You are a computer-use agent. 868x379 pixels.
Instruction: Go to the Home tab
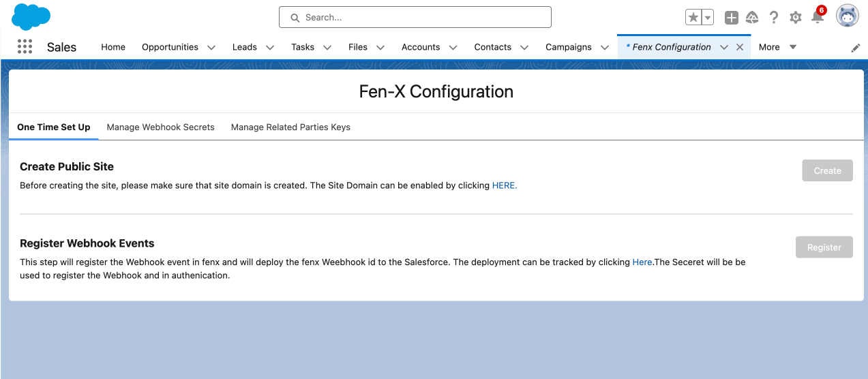coord(113,47)
